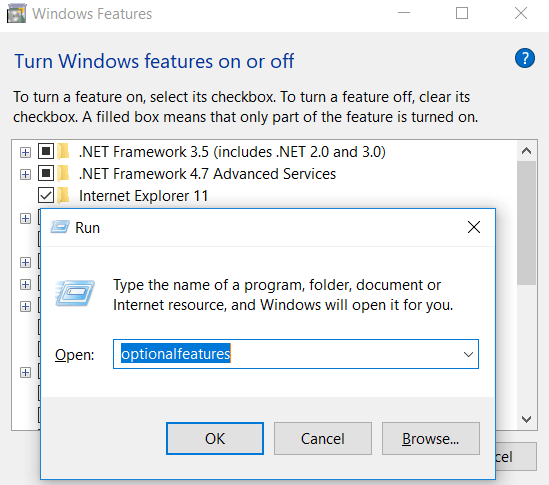
Task: Select .NET Framework 4.7 Advanced Services item
Action: (x=207, y=174)
